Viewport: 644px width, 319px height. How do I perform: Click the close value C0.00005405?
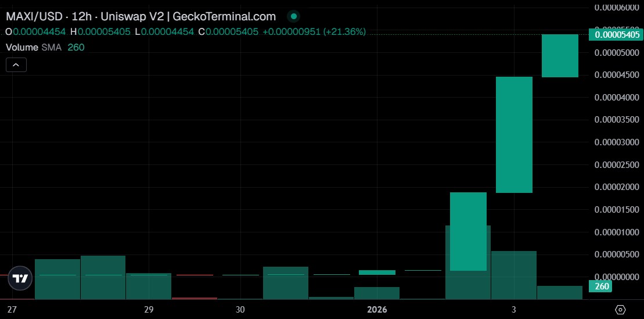(x=228, y=31)
